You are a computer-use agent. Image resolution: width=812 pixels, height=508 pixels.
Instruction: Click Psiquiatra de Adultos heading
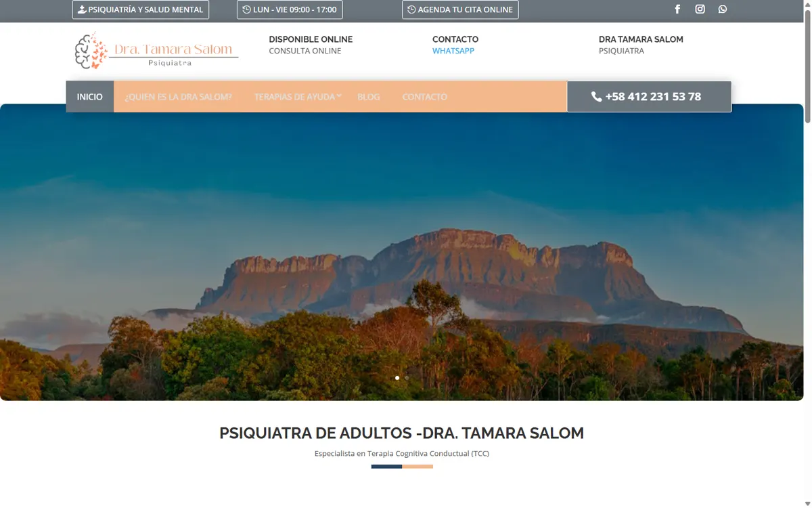pos(401,433)
